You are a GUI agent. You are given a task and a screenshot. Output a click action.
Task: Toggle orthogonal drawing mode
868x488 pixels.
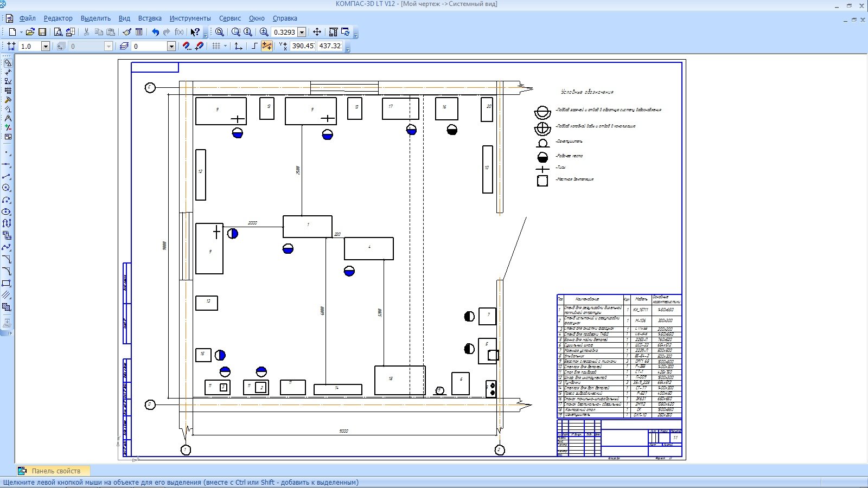click(x=254, y=47)
